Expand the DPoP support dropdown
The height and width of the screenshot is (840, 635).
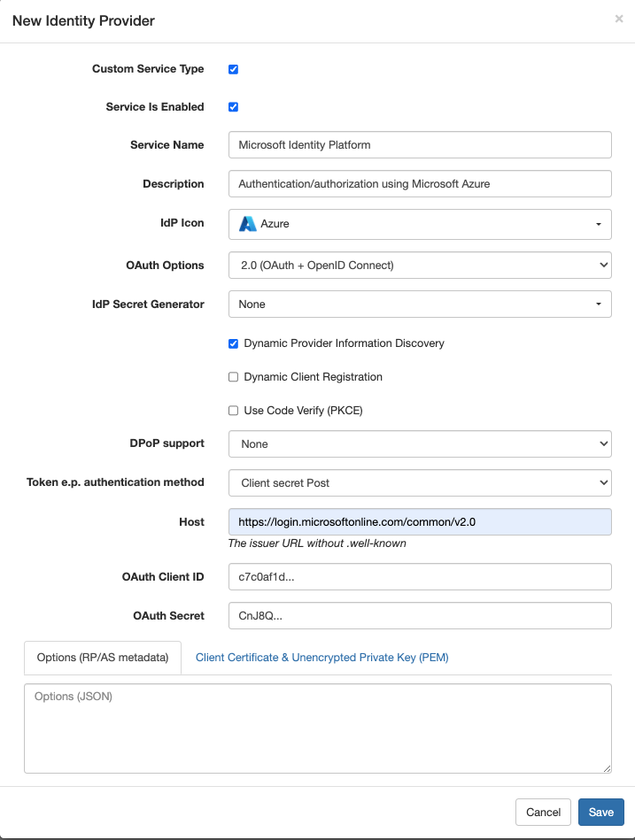420,444
